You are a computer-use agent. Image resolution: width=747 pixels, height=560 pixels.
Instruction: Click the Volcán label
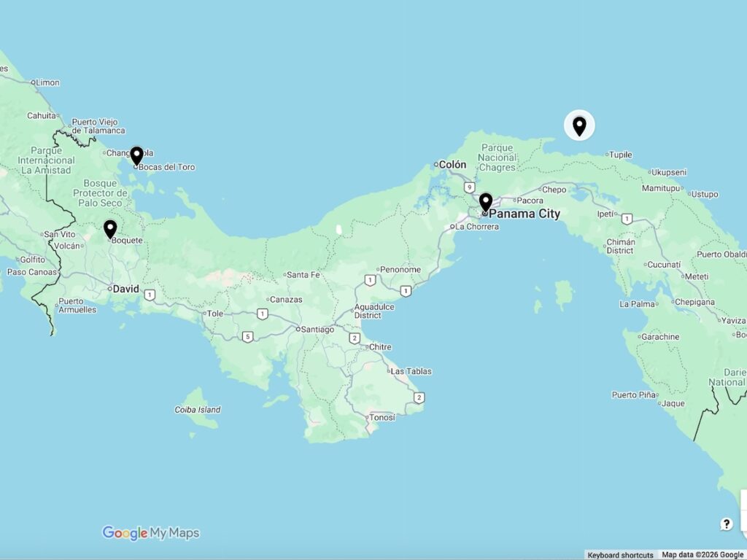66,246
